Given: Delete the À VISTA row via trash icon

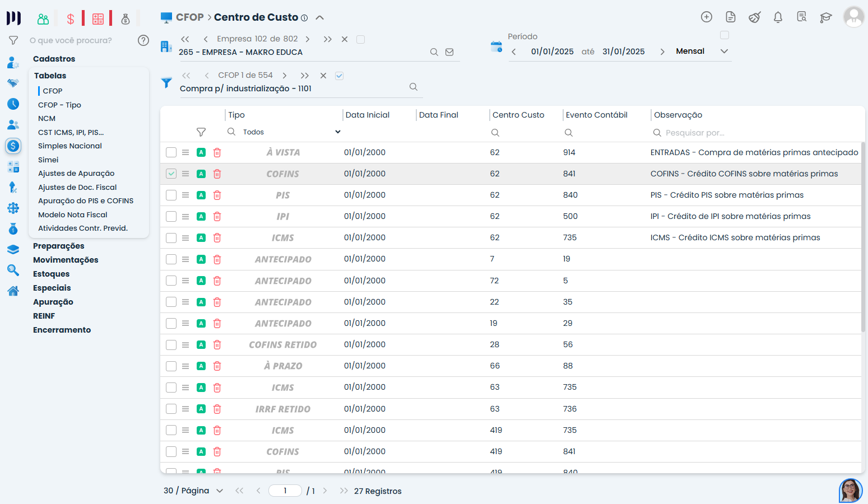Looking at the screenshot, I should tap(217, 153).
